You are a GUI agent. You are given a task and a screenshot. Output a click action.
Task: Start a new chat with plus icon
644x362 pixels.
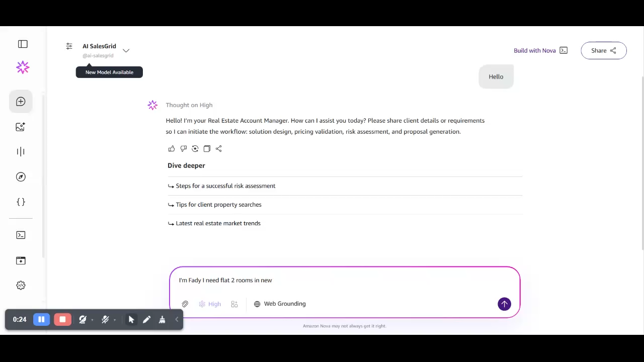(x=21, y=102)
